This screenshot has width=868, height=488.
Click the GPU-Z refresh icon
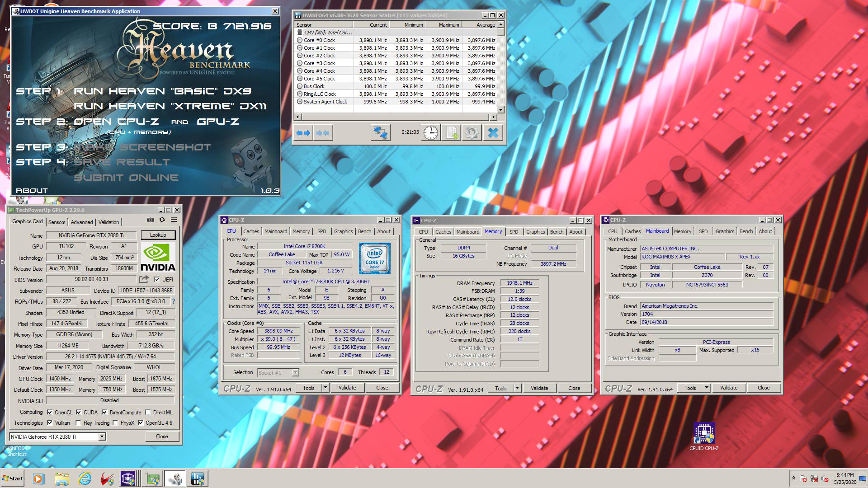[162, 220]
